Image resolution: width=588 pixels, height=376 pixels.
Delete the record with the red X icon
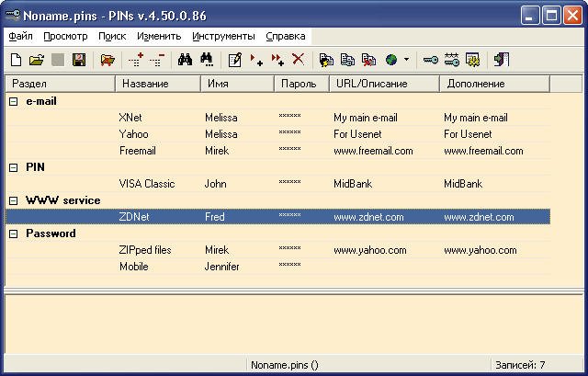[299, 59]
